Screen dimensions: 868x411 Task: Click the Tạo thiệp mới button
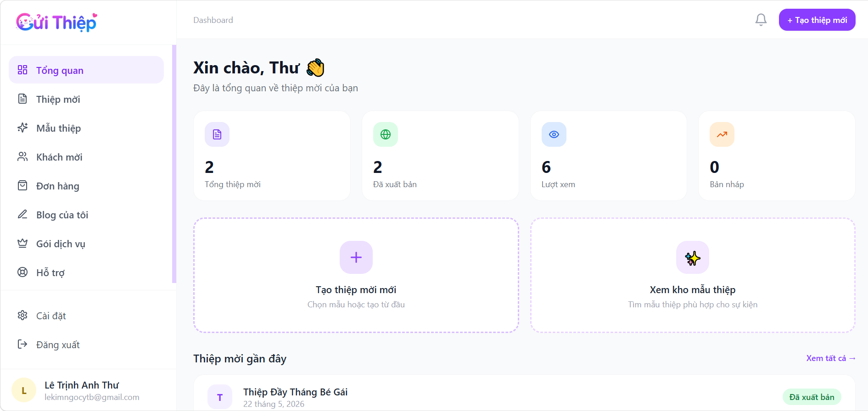(x=817, y=20)
